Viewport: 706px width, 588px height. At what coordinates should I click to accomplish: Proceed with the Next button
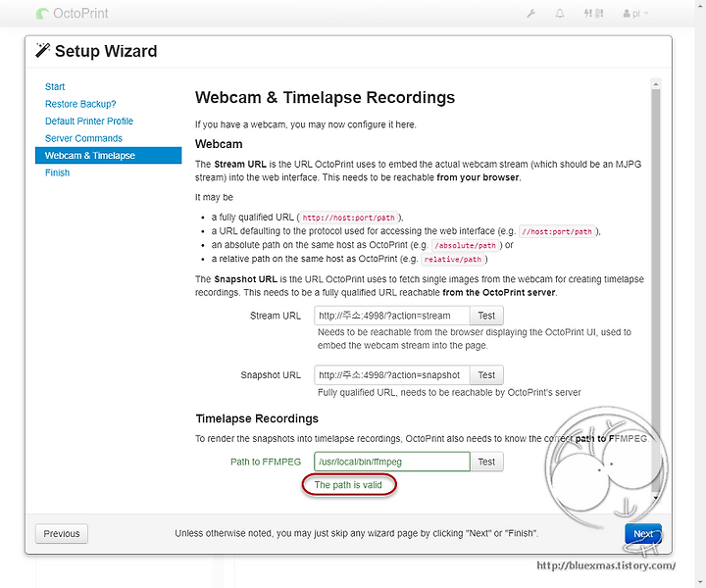643,533
